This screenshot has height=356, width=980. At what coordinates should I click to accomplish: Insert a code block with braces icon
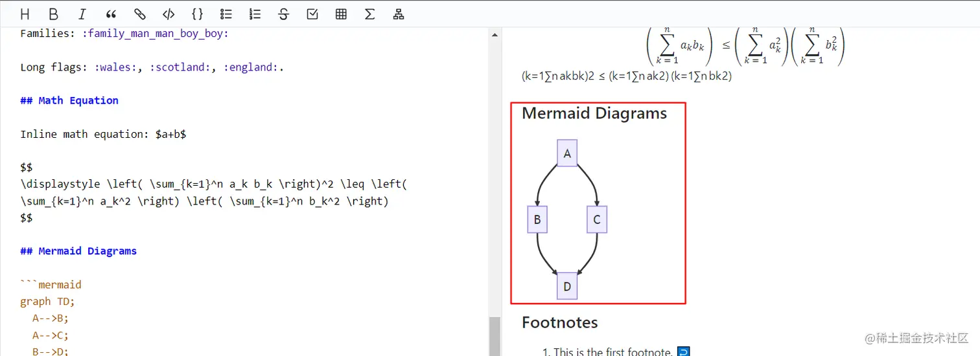[x=197, y=14]
